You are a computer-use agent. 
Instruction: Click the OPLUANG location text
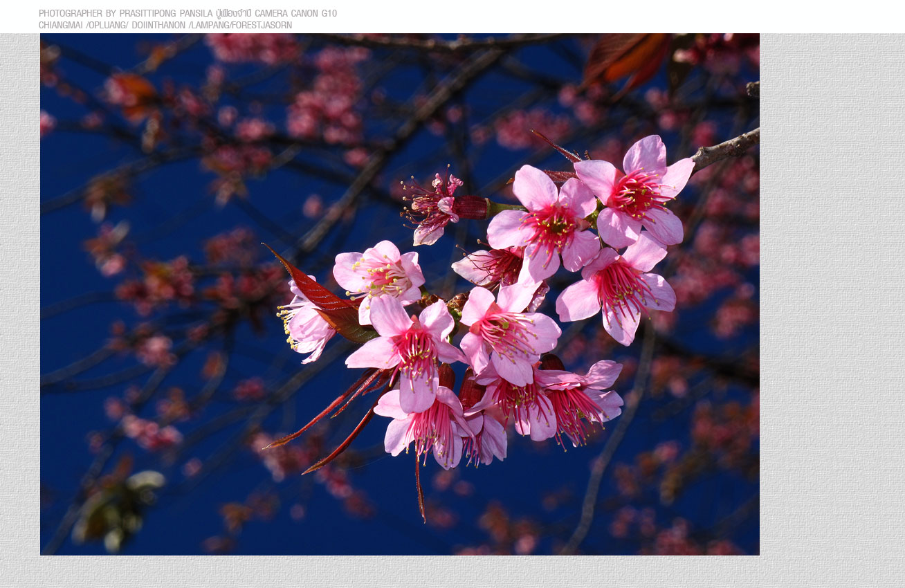(108, 26)
